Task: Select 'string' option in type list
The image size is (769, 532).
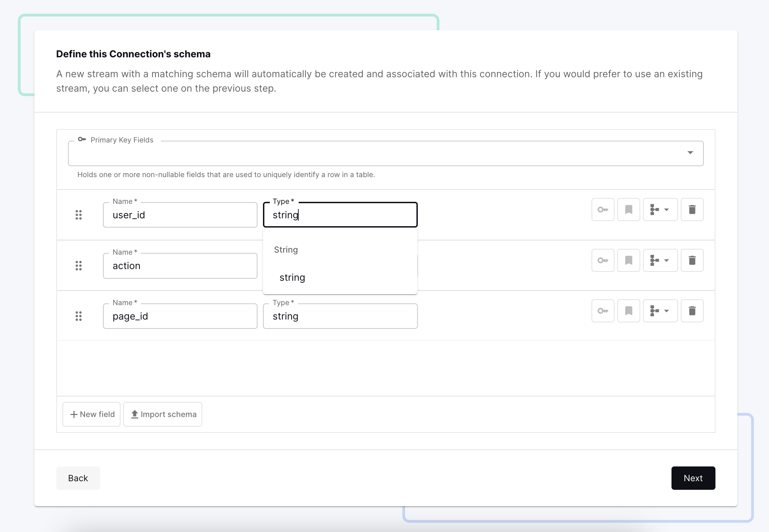Action: (x=292, y=277)
